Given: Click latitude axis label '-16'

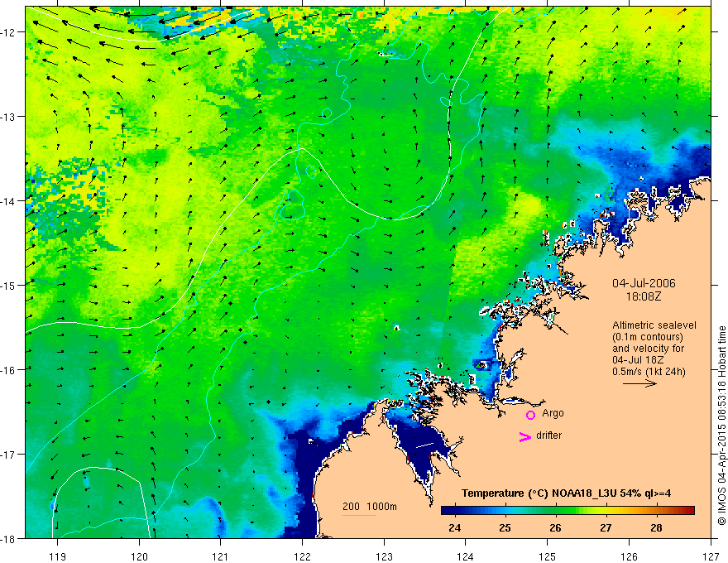Looking at the screenshot, I should [9, 370].
